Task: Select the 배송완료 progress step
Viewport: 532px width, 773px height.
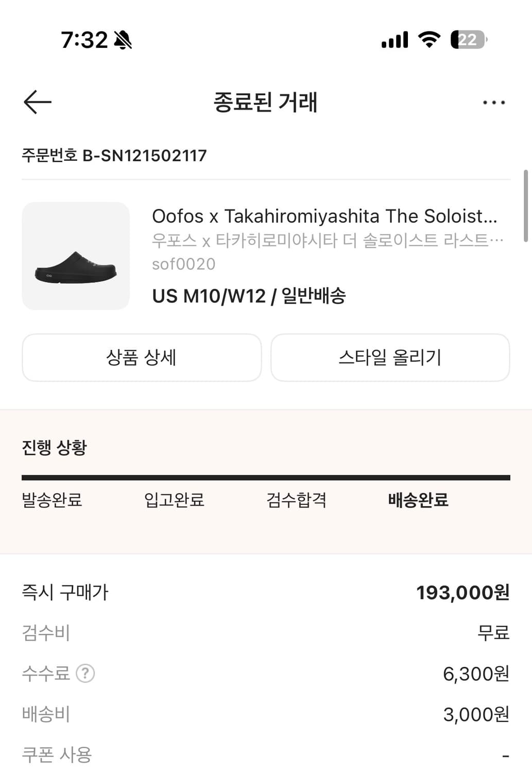Action: pyautogui.click(x=418, y=500)
